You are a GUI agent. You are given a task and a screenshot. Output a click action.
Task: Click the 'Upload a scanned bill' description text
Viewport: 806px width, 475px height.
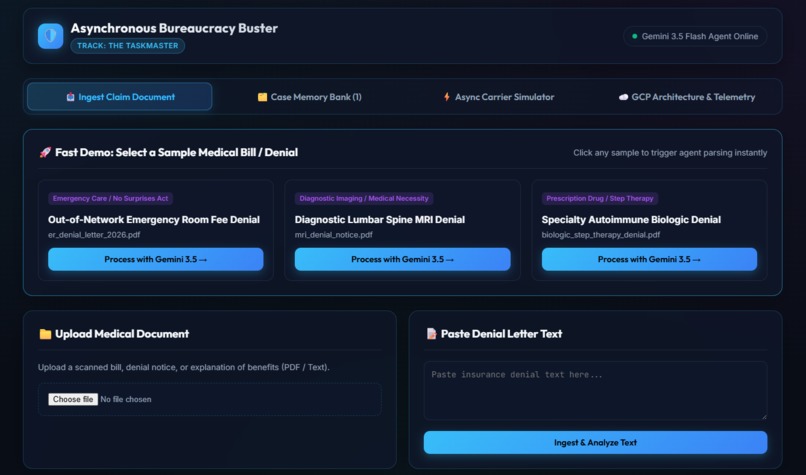point(184,368)
